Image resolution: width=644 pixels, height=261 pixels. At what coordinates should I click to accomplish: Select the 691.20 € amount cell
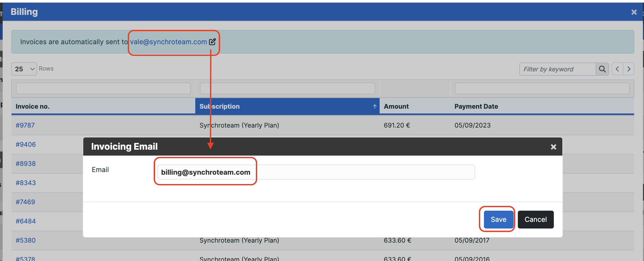(x=397, y=125)
